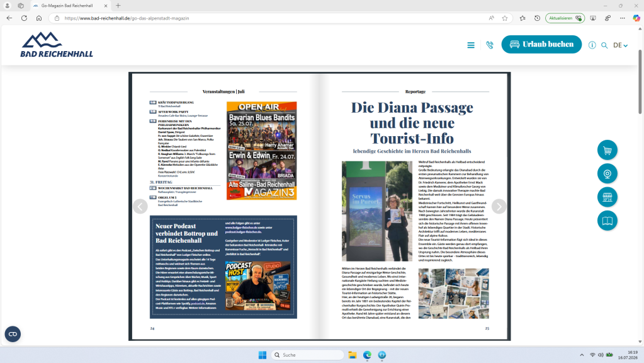Open the hamburger navigation menu
Image resolution: width=644 pixels, height=363 pixels.
tap(471, 45)
